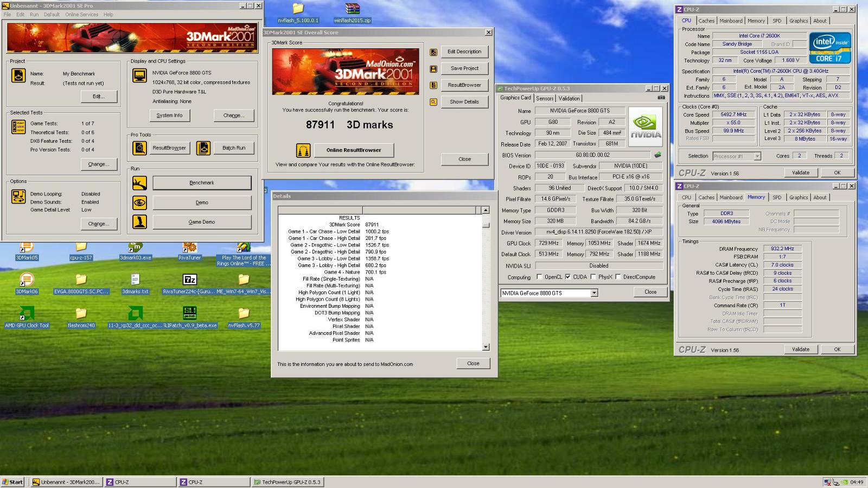Open the Graphics tab in bottom CPU-Z window

click(799, 198)
